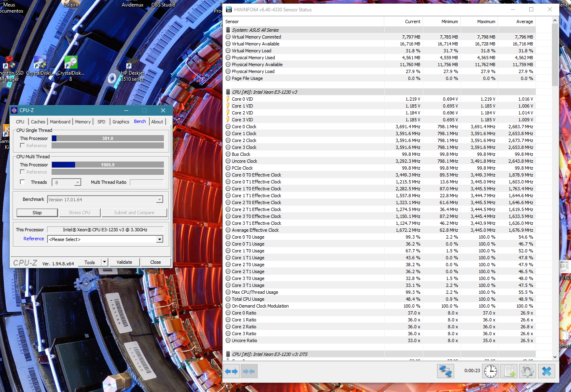Click the HWiNFO vertical scrollbar thumb
This screenshot has width=571, height=392.
click(555, 54)
